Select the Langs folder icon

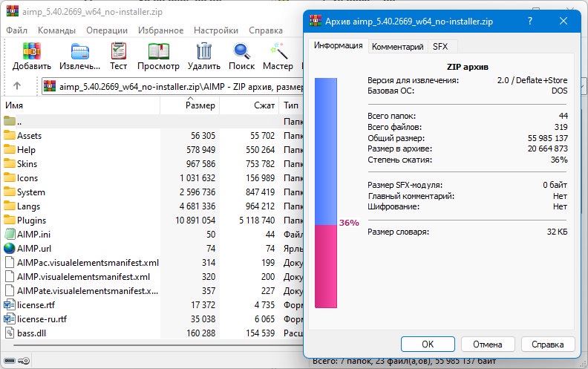[10, 206]
